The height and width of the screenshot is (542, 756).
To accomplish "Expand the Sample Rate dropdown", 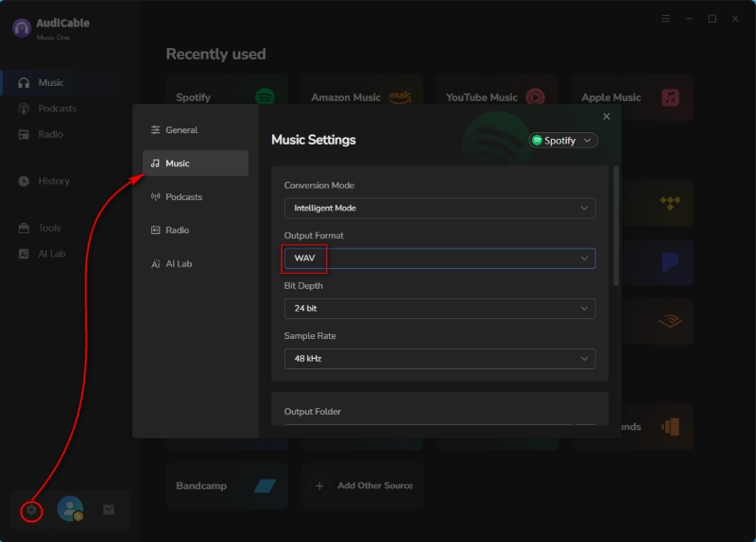I will [x=439, y=359].
